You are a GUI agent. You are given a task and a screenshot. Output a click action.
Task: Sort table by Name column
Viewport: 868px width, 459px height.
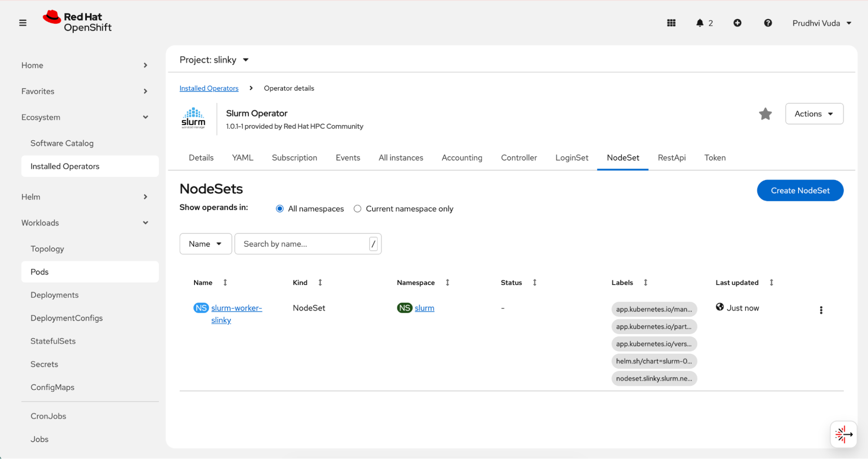click(x=225, y=282)
